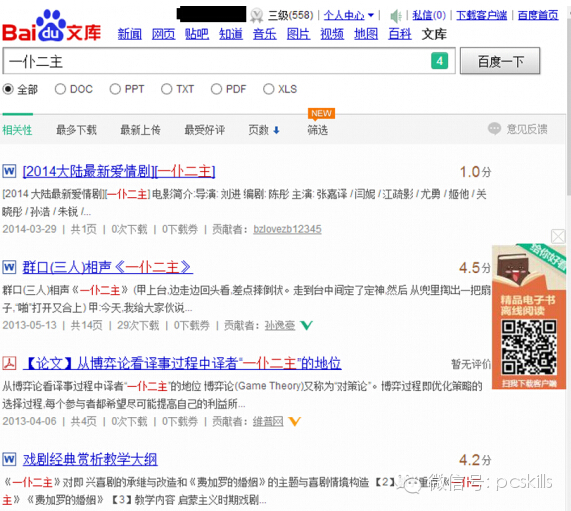Viewport: 571px width, 511px height.
Task: Open the 百科 navigation link
Action: point(400,34)
